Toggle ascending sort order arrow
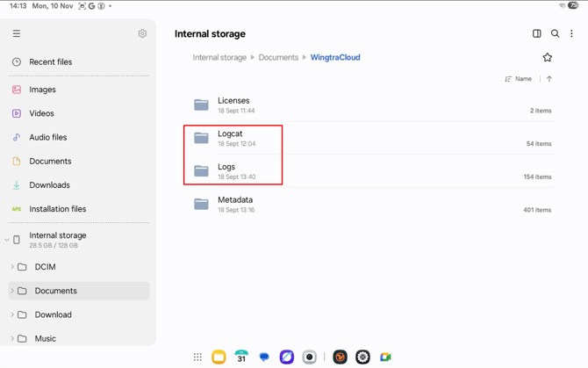Screen dimensions: 588x368 pos(549,79)
